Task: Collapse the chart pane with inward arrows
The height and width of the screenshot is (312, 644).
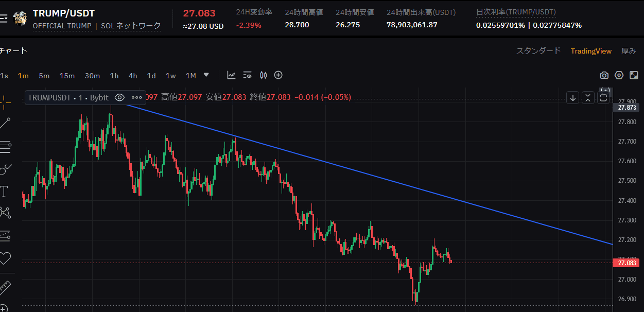Action: pos(588,98)
